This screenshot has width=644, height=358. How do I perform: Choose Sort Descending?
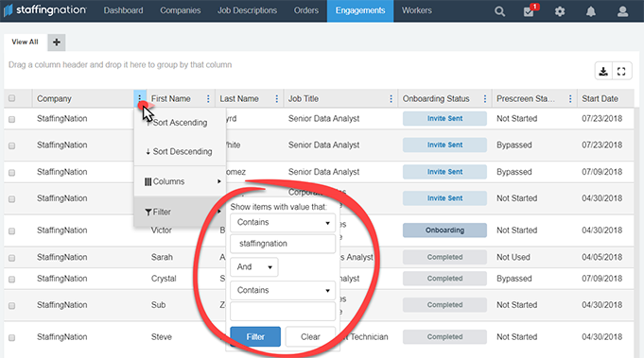(180, 151)
